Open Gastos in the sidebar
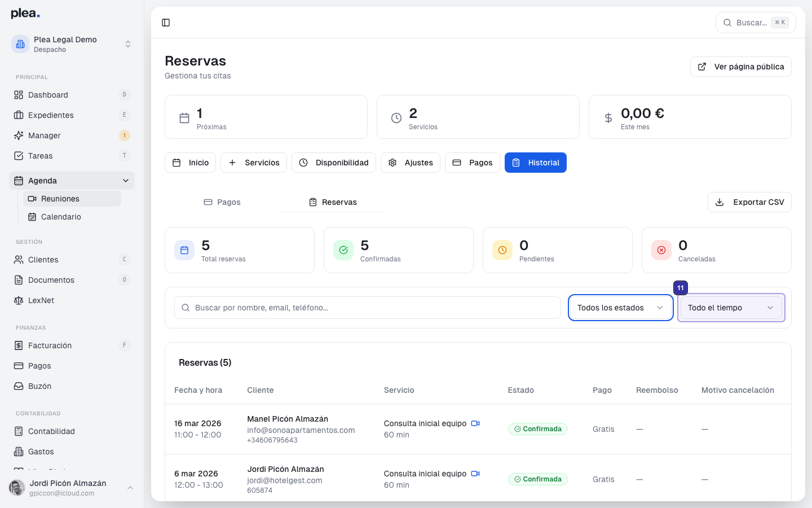 point(72,452)
